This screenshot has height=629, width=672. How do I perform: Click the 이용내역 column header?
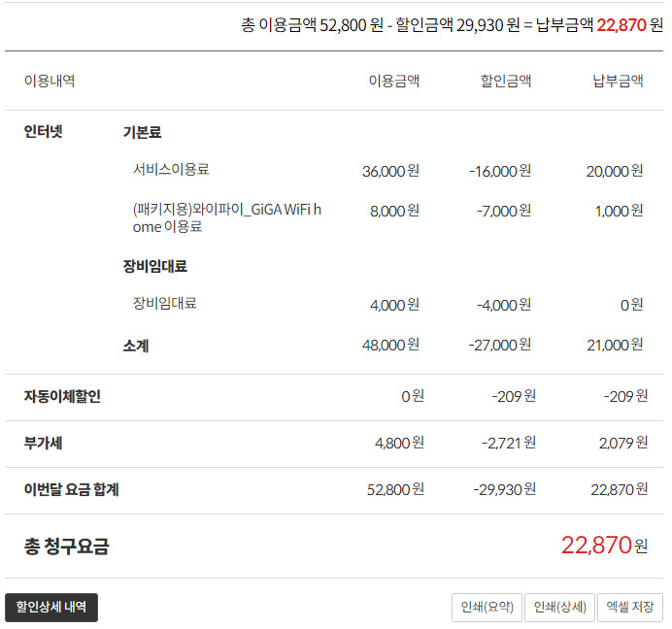50,82
